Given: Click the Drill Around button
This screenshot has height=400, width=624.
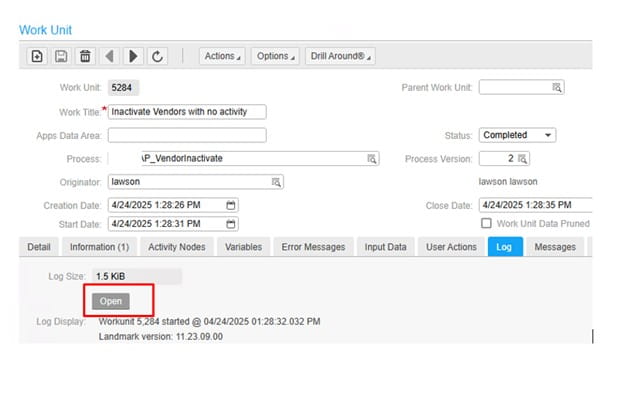Looking at the screenshot, I should pyautogui.click(x=340, y=57).
